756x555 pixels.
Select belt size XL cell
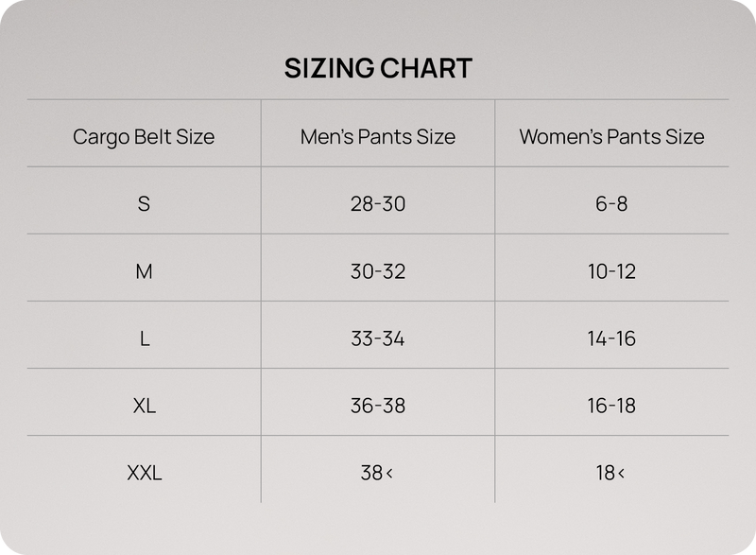pos(144,406)
